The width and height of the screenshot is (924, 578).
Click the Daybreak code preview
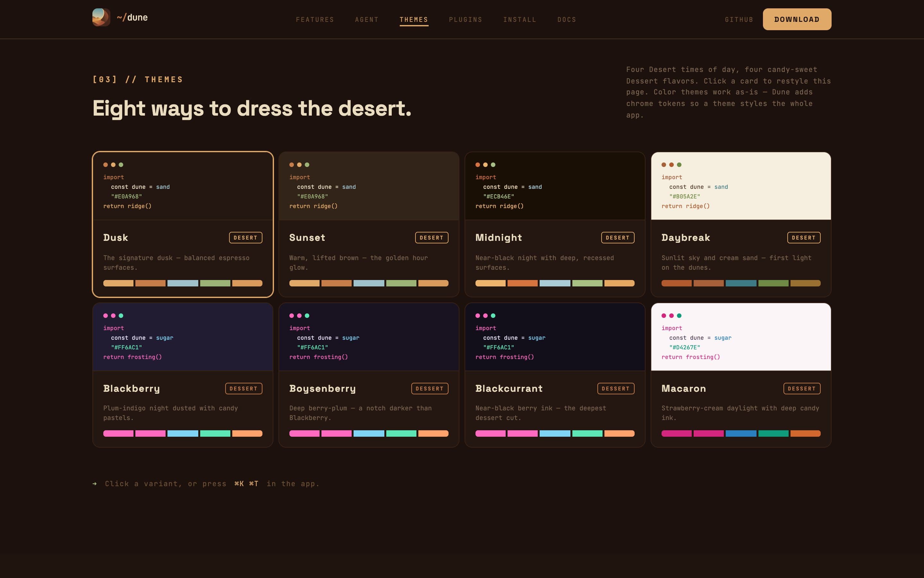741,186
